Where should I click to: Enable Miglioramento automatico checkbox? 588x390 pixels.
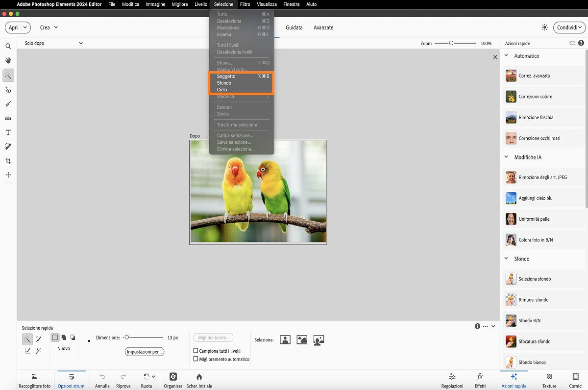click(x=196, y=359)
